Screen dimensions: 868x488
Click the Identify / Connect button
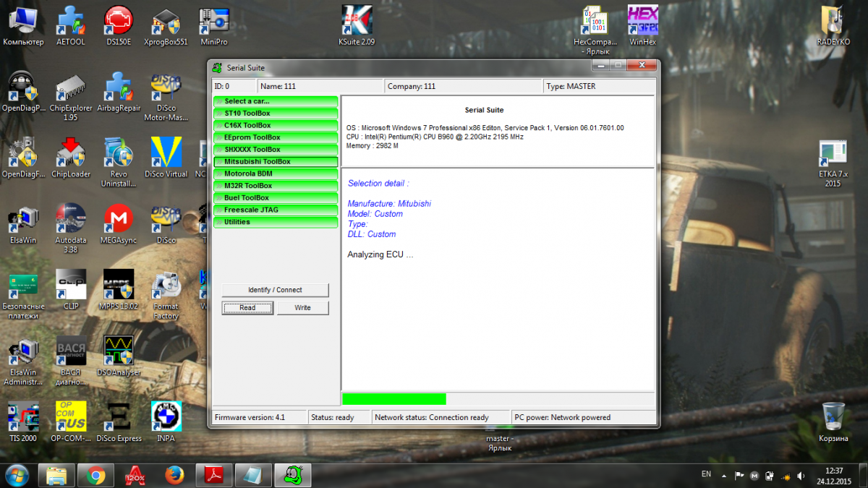pos(275,290)
